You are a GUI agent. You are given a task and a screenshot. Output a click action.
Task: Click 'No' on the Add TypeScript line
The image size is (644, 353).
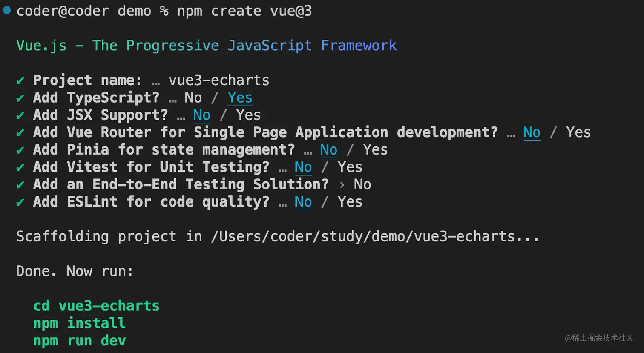pyautogui.click(x=193, y=98)
